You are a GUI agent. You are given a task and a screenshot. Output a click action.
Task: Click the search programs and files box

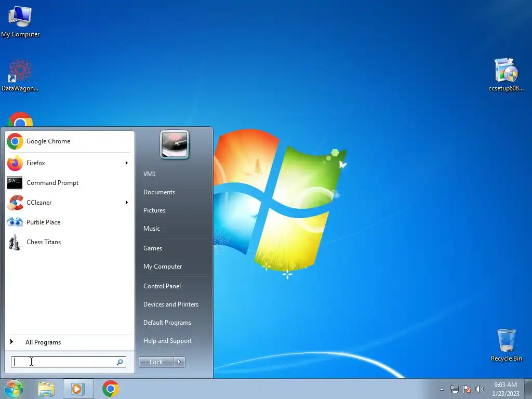coord(68,362)
